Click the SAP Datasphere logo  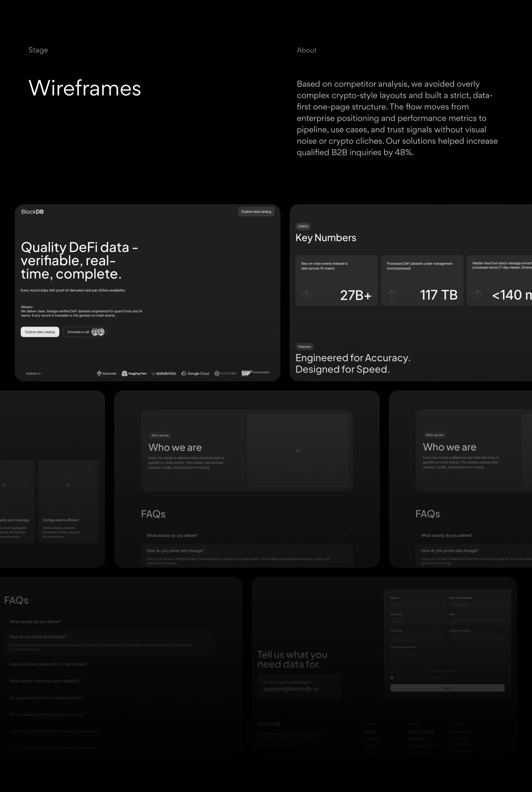coord(255,373)
